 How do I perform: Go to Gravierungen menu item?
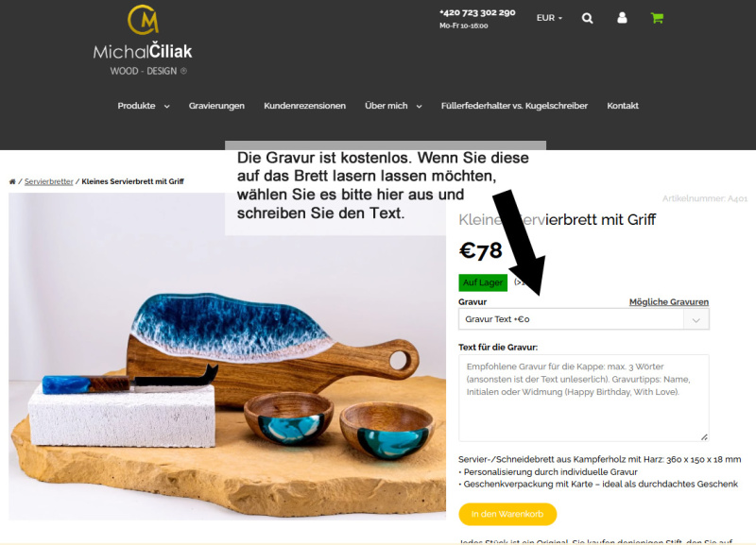click(216, 106)
